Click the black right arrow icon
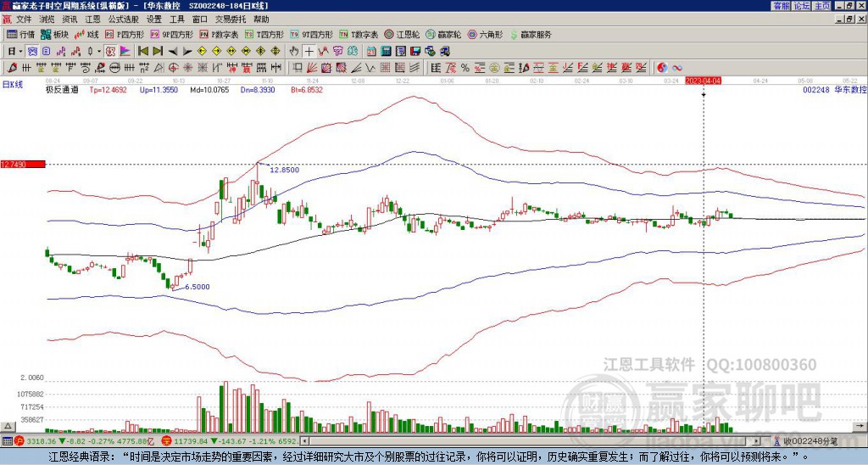868x465 pixels. (x=187, y=52)
